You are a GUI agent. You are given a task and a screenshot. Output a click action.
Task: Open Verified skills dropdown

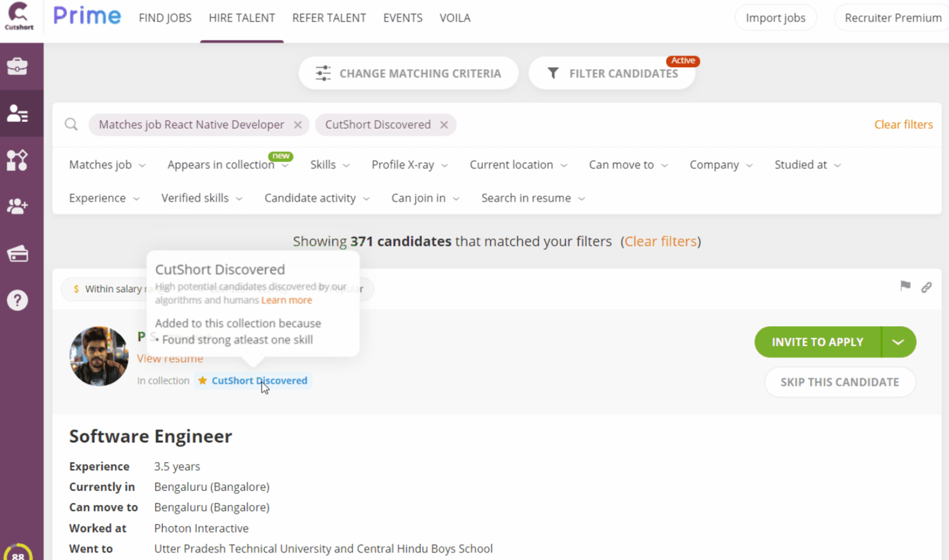[202, 198]
